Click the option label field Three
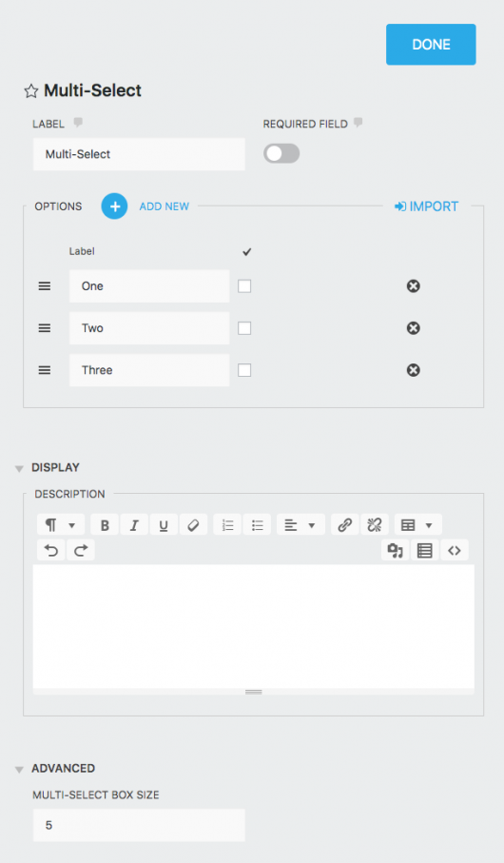This screenshot has height=863, width=504. (149, 370)
